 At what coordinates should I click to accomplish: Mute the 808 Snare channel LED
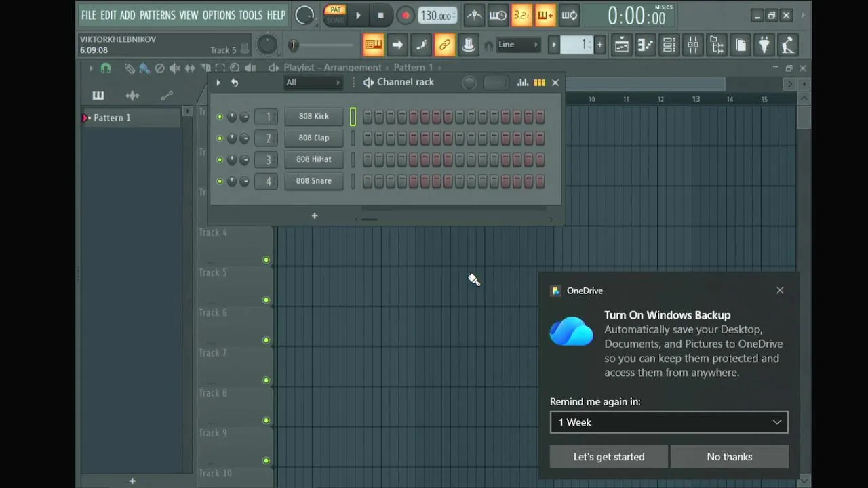[x=220, y=181]
